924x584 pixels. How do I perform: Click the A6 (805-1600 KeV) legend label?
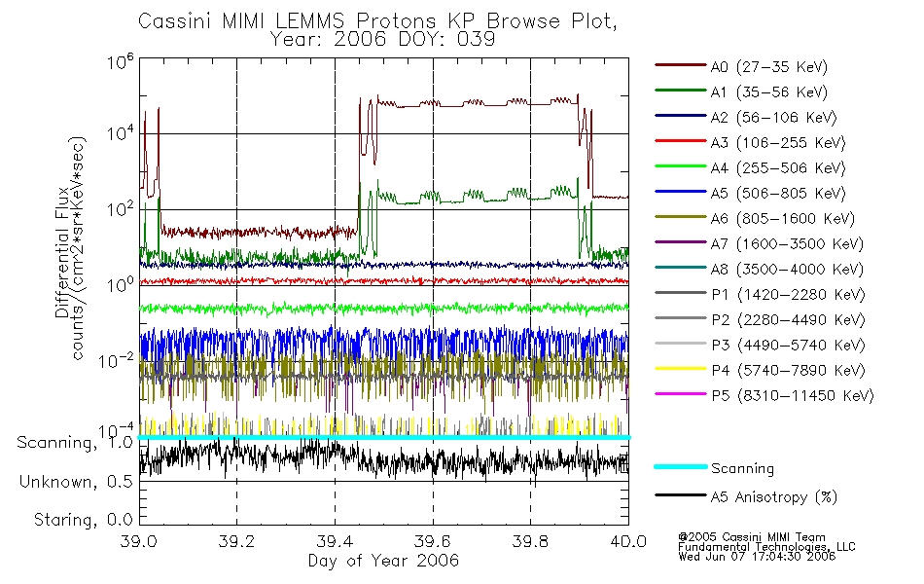(783, 219)
